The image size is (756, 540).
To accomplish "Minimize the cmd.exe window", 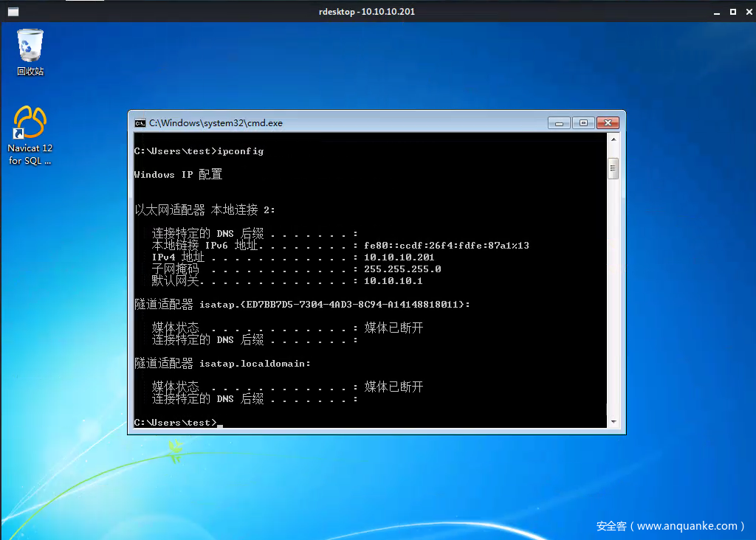I will [559, 122].
